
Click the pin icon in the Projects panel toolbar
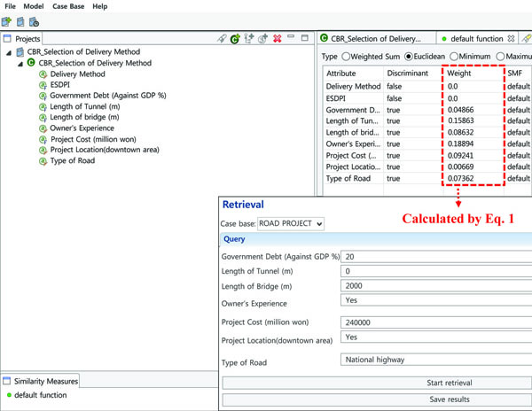[x=222, y=38]
